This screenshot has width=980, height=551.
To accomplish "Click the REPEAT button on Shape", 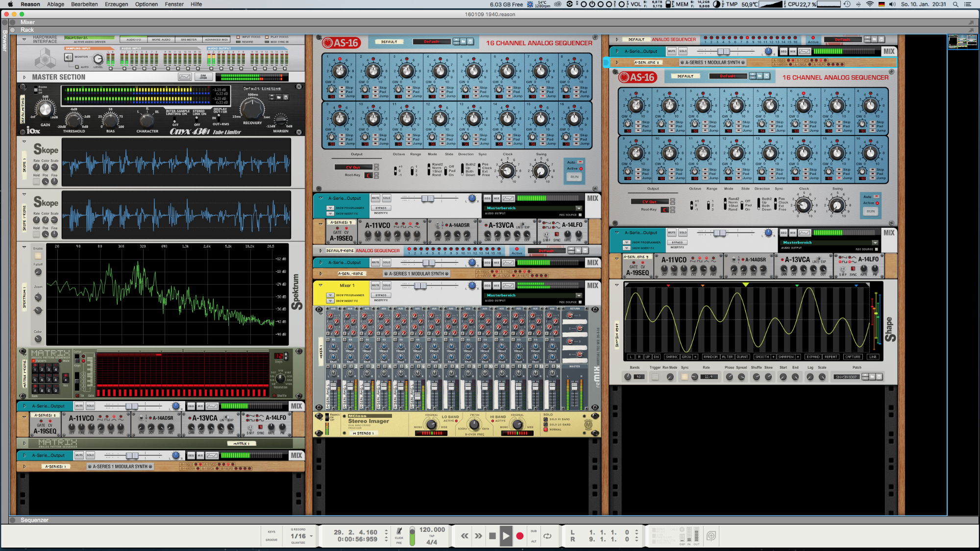I will point(831,357).
